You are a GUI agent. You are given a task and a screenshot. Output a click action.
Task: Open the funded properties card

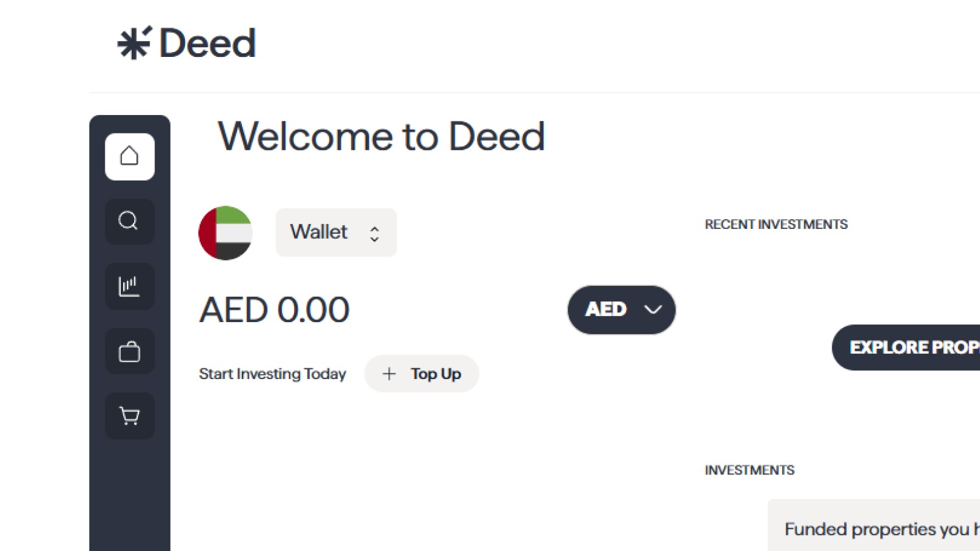(882, 528)
